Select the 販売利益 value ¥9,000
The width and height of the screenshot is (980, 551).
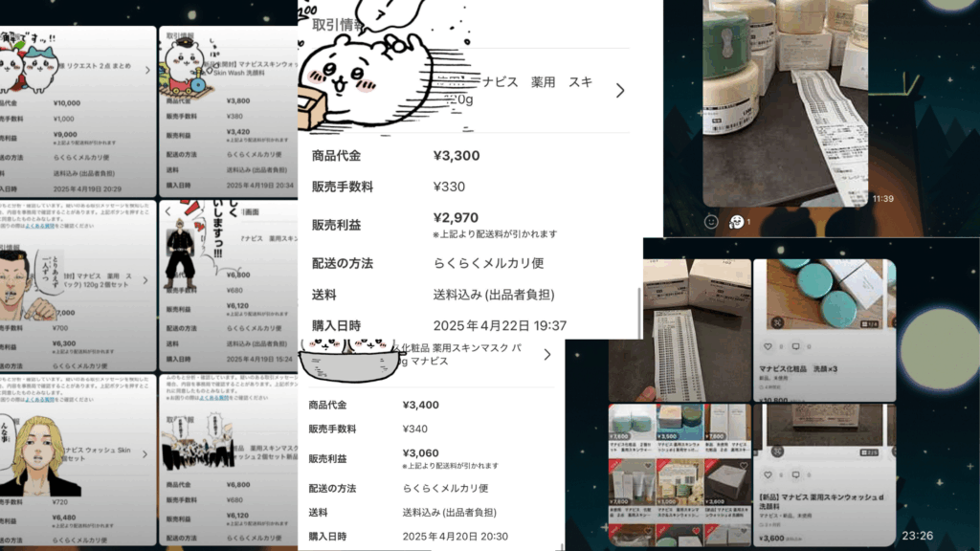click(65, 134)
